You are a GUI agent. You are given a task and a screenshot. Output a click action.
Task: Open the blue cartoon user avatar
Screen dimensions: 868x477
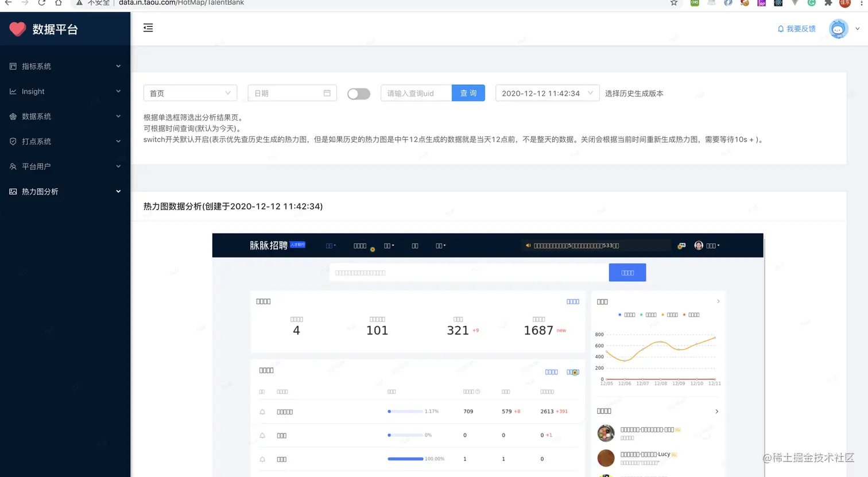click(x=839, y=29)
